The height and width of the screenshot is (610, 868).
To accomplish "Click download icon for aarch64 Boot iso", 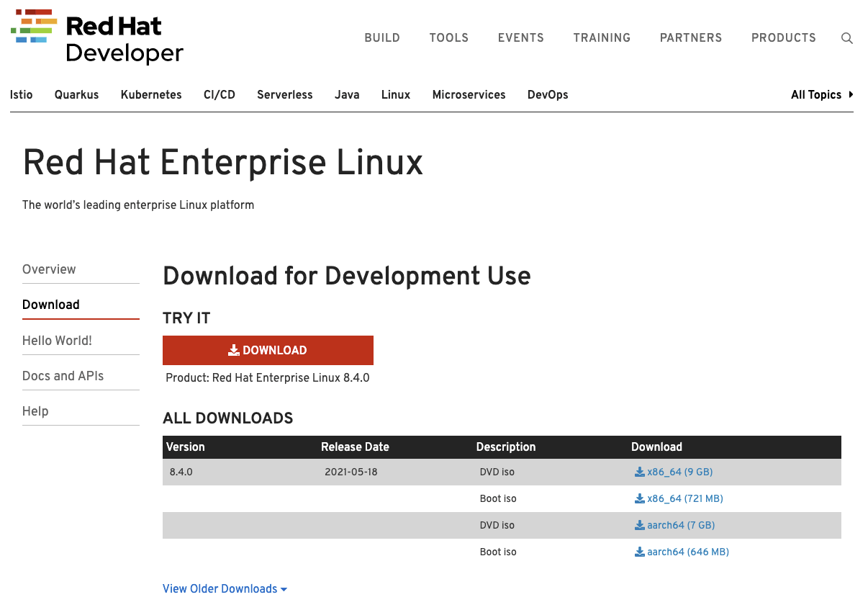I will coord(639,552).
